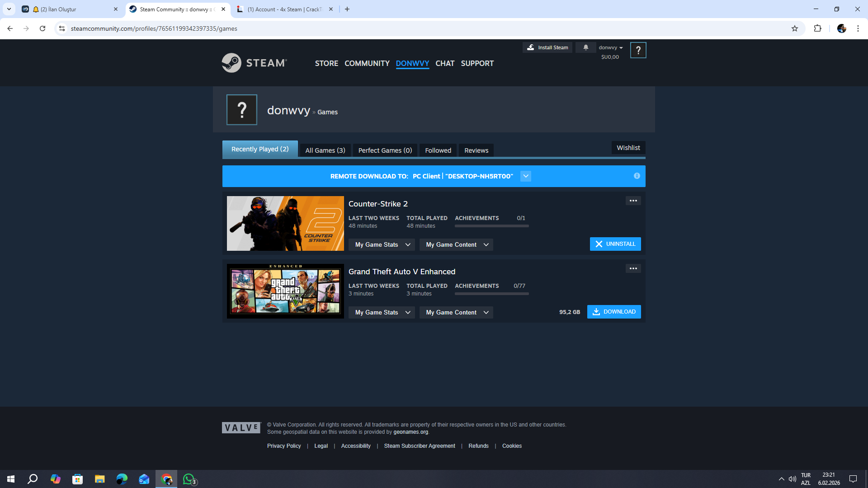Expand the remote download device dropdown
This screenshot has width=868, height=488.
[x=525, y=176]
